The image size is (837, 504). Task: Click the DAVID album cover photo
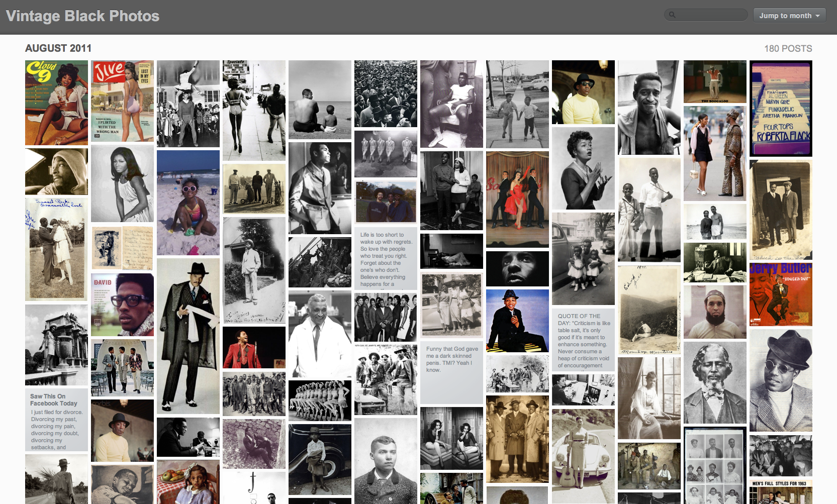(122, 304)
